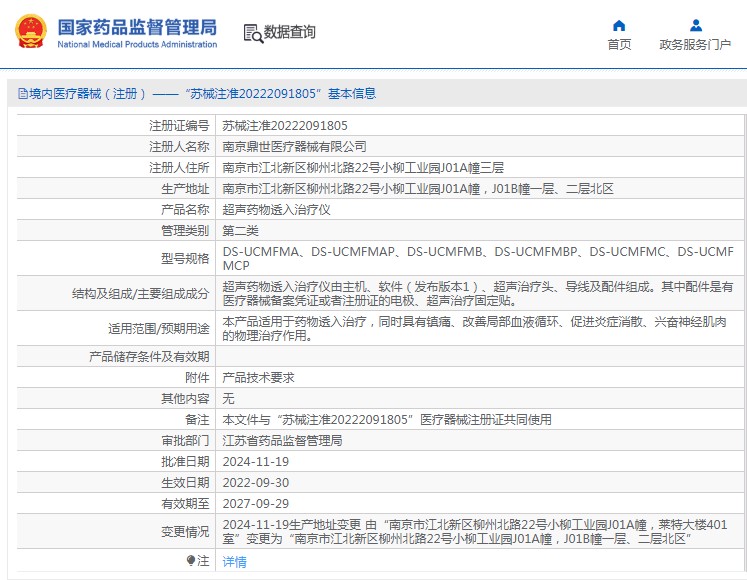Click the 有效期至 label cell

point(116,503)
